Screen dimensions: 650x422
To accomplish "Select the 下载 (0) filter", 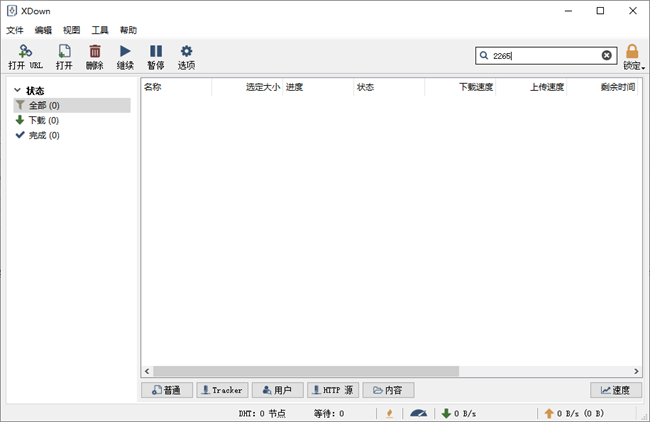I will (x=72, y=120).
